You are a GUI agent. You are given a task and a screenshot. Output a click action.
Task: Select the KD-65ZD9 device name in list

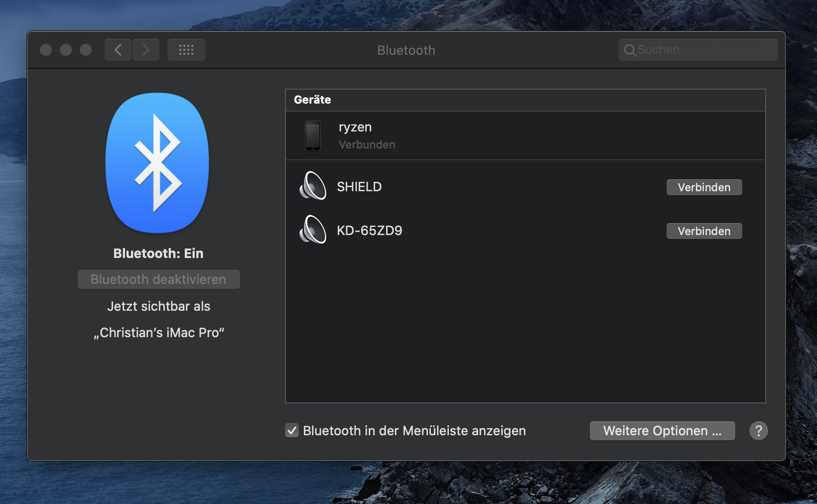pyautogui.click(x=369, y=231)
